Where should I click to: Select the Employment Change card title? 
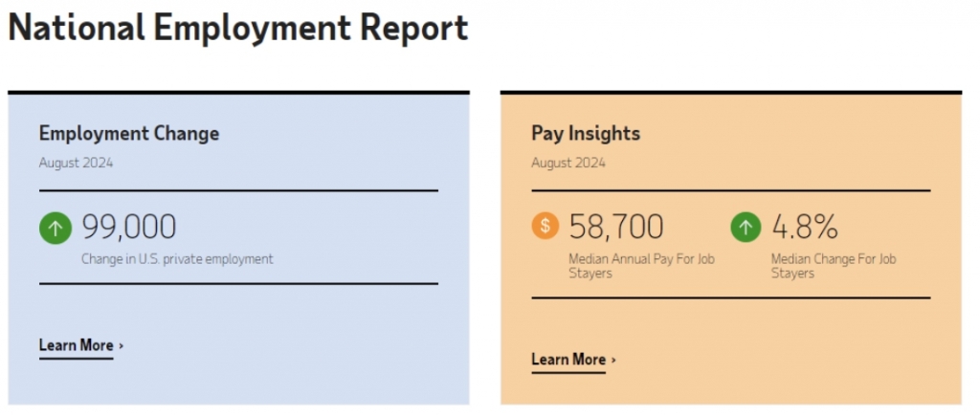tap(129, 133)
